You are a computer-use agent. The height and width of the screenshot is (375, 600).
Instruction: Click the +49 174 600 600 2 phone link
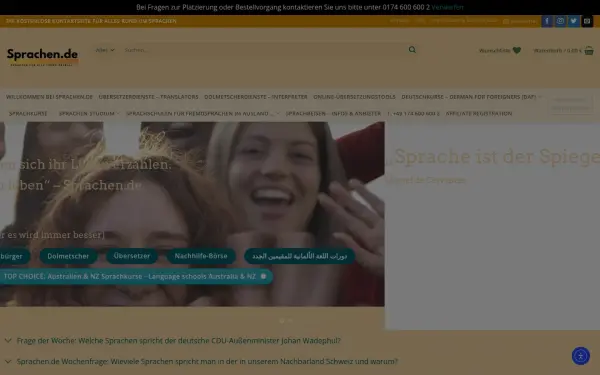point(413,114)
